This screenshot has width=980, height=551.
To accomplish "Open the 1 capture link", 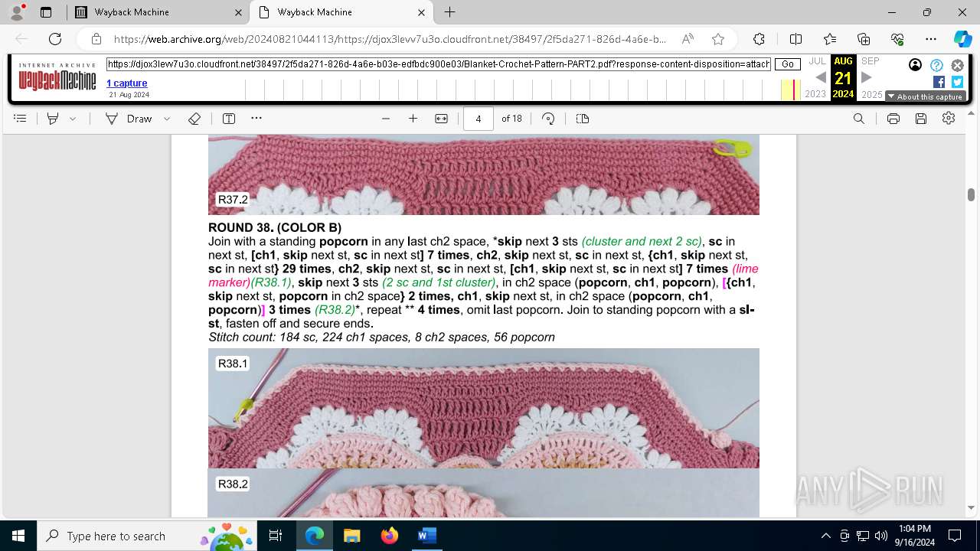I will click(127, 83).
